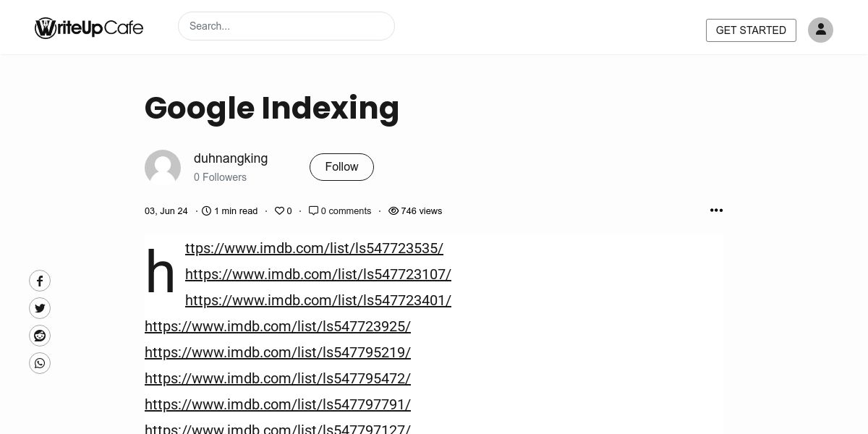
Task: Share the post on Twitter
Action: tap(40, 308)
